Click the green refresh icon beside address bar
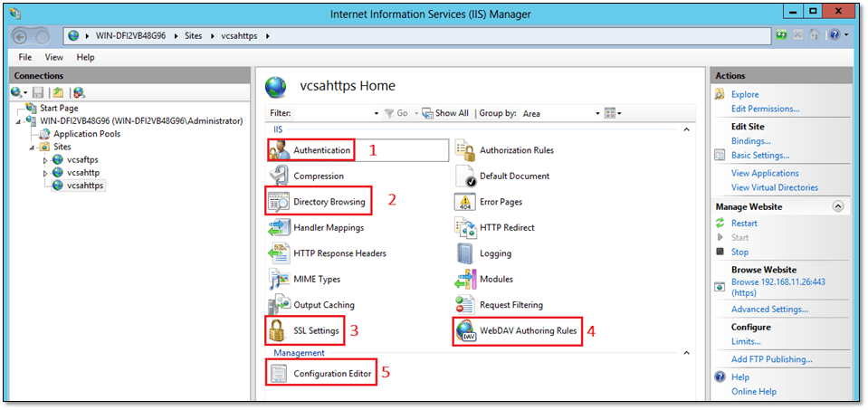Screen dimensions: 868x410 click(782, 35)
